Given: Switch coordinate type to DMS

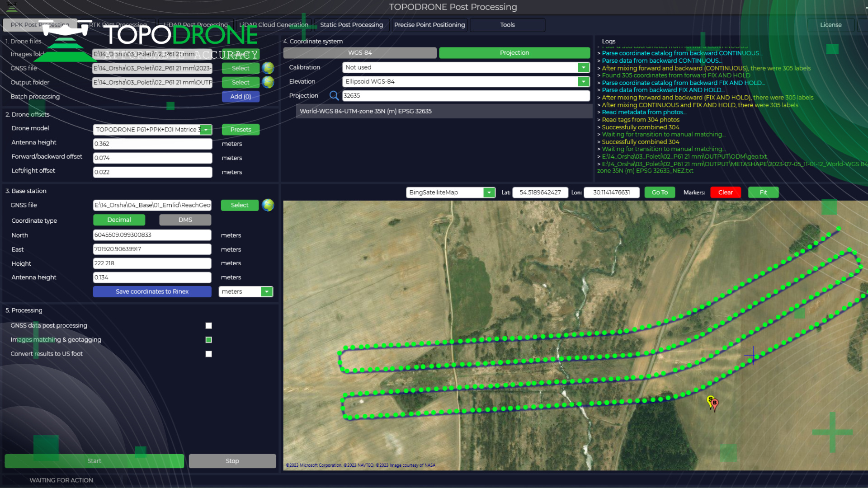Looking at the screenshot, I should pos(185,220).
